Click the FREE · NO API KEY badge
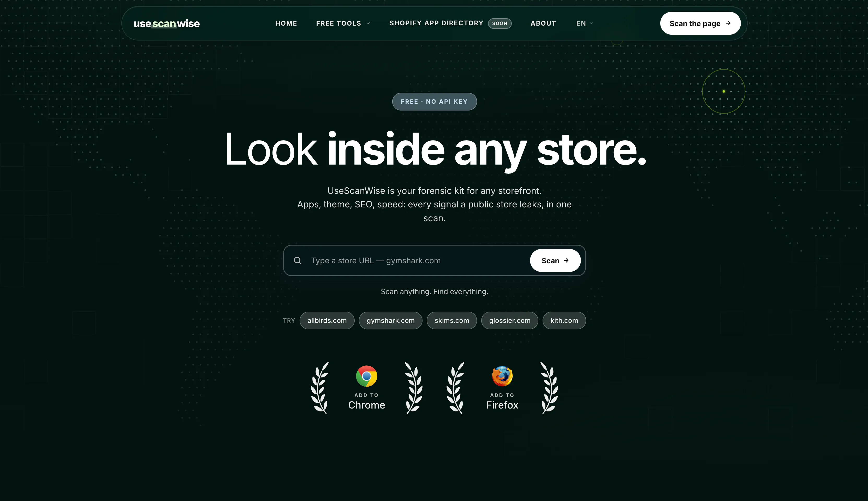868x501 pixels. click(x=434, y=102)
